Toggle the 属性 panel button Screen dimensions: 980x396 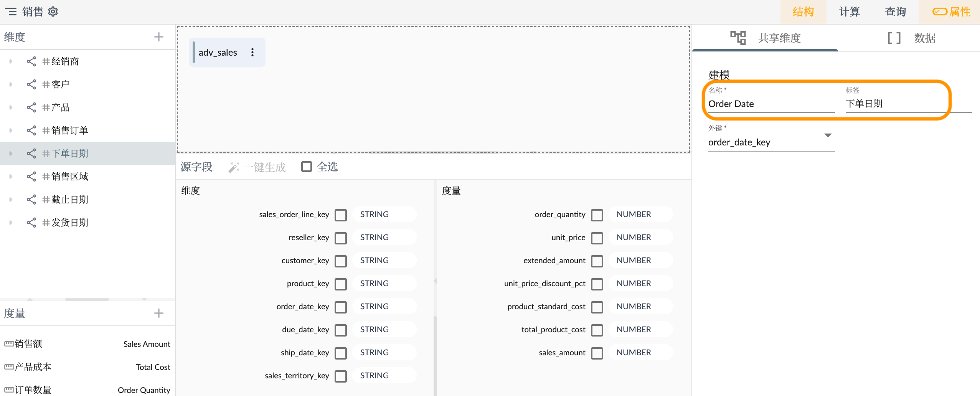coord(951,12)
